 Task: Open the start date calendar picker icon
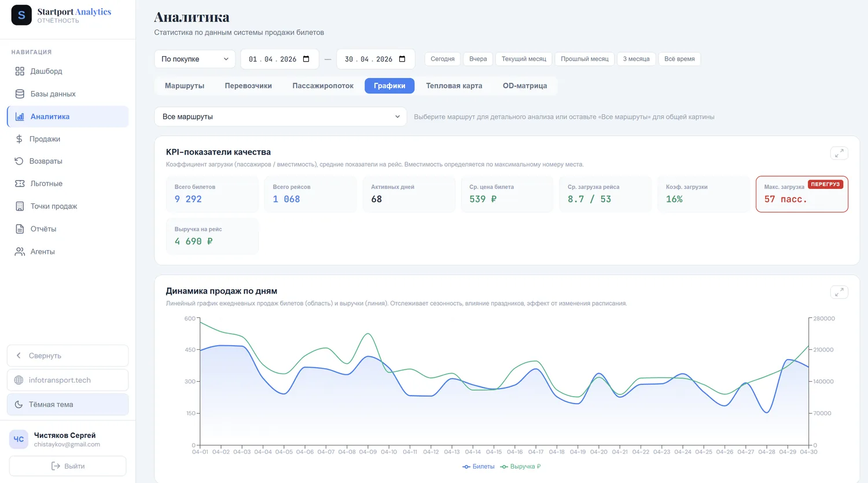pos(306,59)
